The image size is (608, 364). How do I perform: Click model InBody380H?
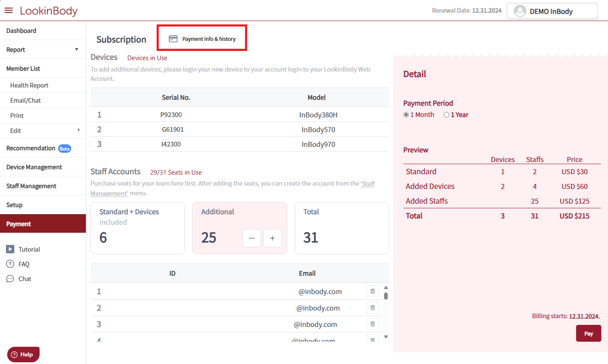tap(318, 115)
